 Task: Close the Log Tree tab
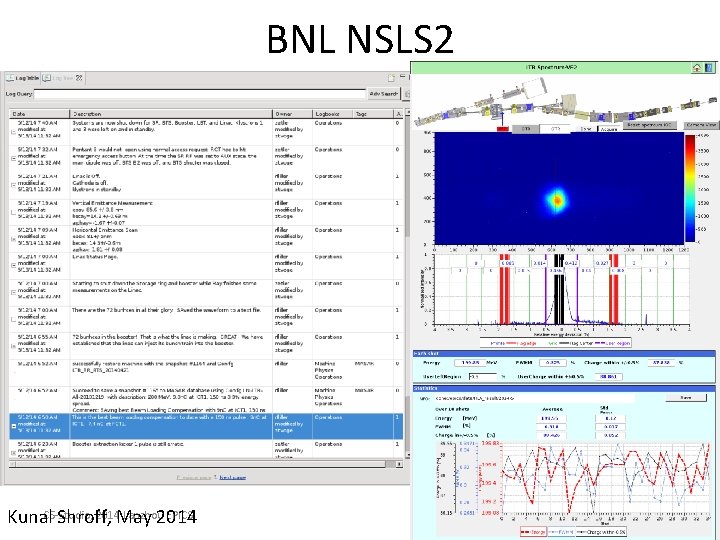click(x=79, y=78)
